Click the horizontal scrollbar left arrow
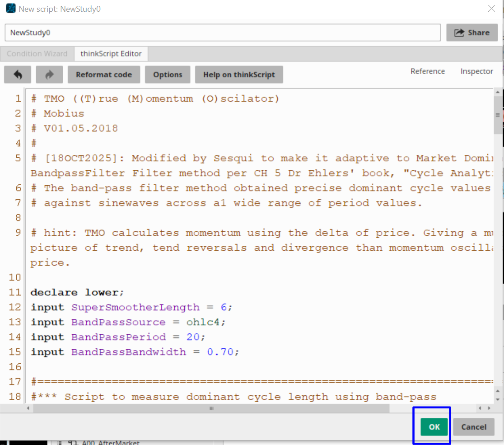Viewport: 504px width, 445px height. coord(28,408)
